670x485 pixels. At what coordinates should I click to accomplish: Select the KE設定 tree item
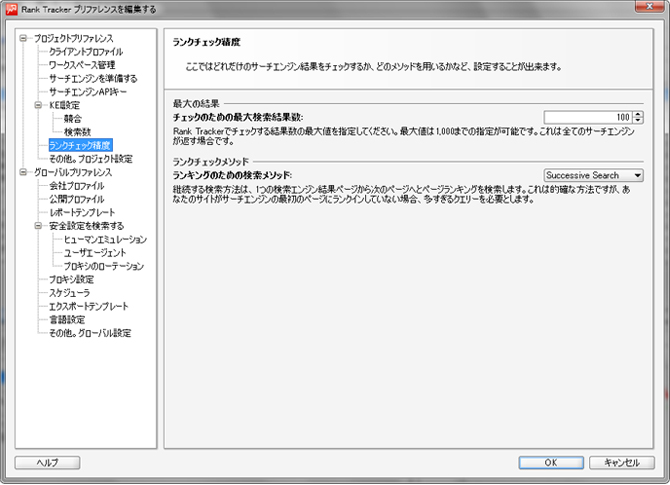65,105
